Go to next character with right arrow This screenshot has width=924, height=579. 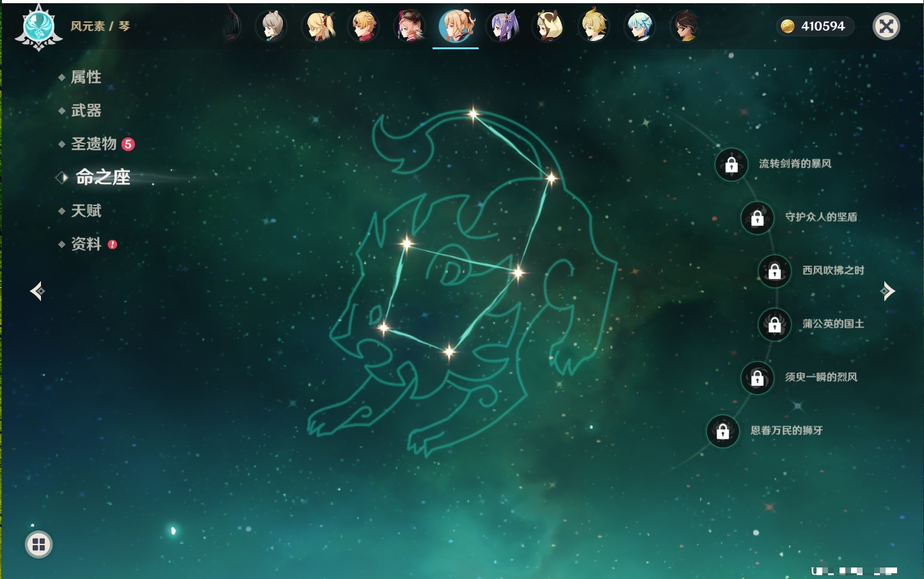(888, 291)
